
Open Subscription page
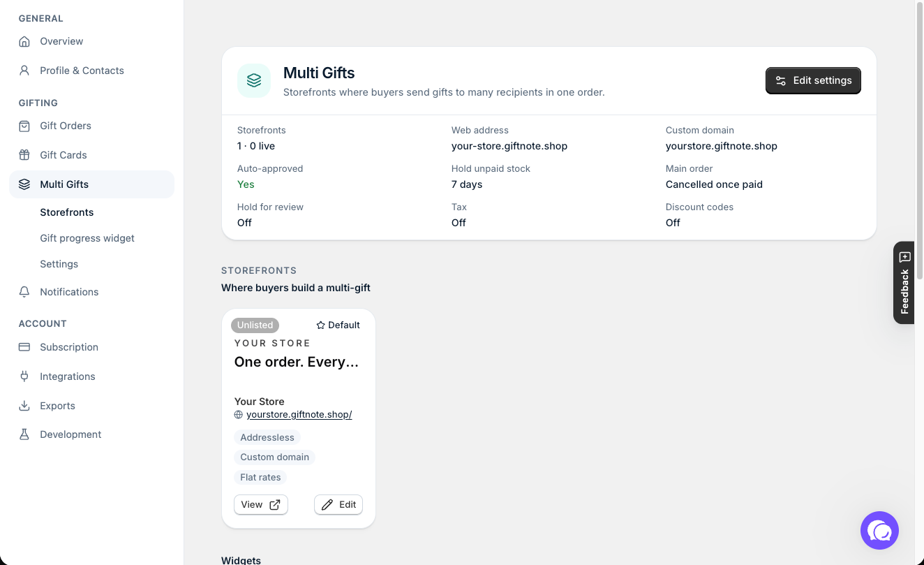point(91,347)
